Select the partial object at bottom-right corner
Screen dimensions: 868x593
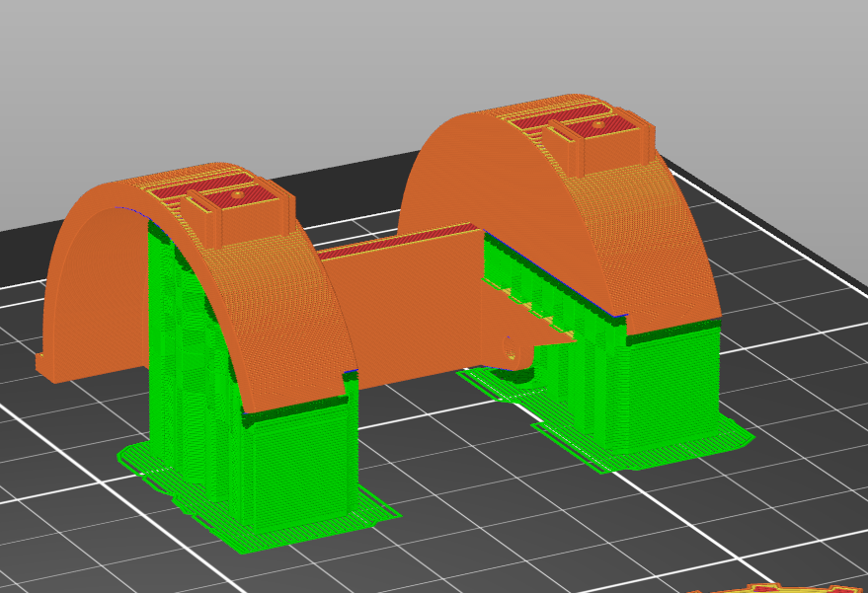pos(780,587)
